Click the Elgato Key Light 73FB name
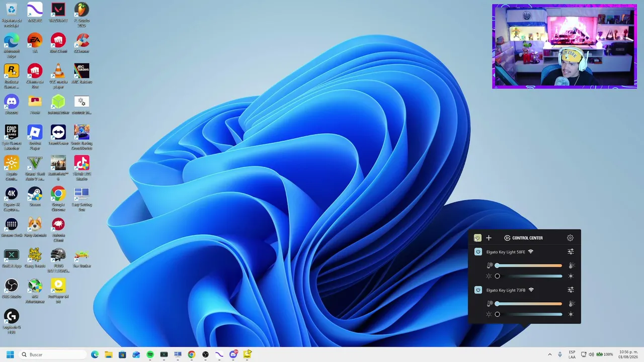 (506, 290)
